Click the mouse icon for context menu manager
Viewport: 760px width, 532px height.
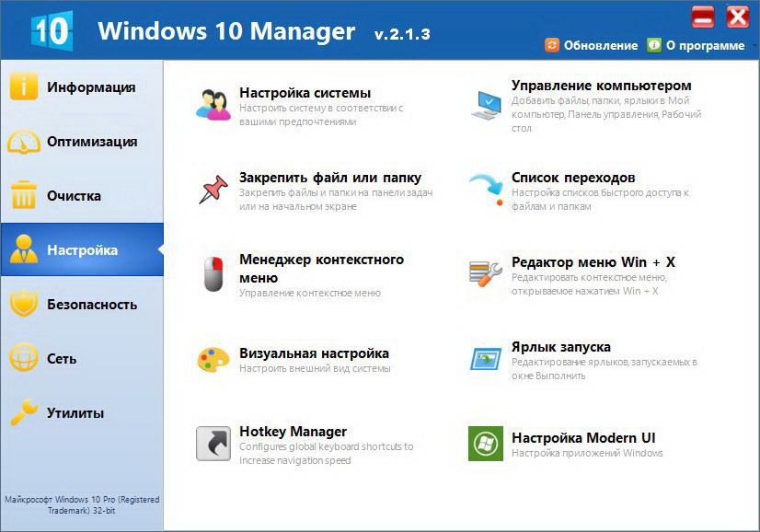(x=213, y=273)
